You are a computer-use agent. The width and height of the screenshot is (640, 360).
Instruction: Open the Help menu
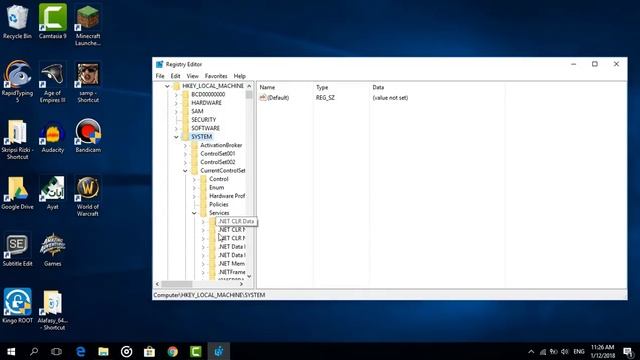tap(240, 76)
